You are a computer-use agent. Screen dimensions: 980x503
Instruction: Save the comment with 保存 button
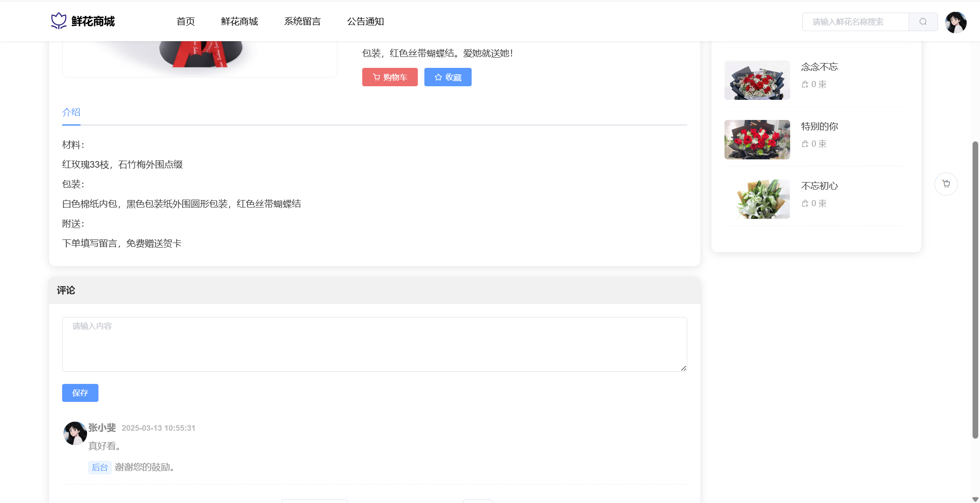pyautogui.click(x=80, y=393)
